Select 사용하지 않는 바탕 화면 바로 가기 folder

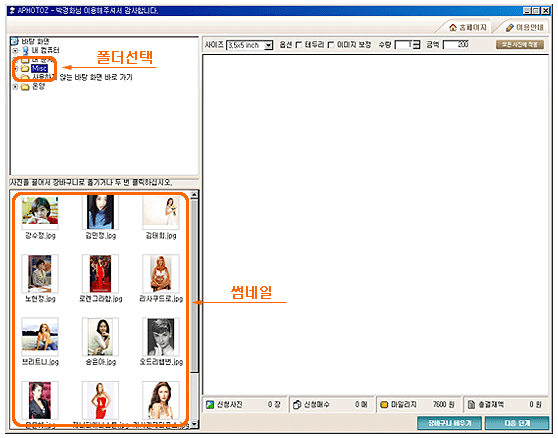(x=82, y=77)
